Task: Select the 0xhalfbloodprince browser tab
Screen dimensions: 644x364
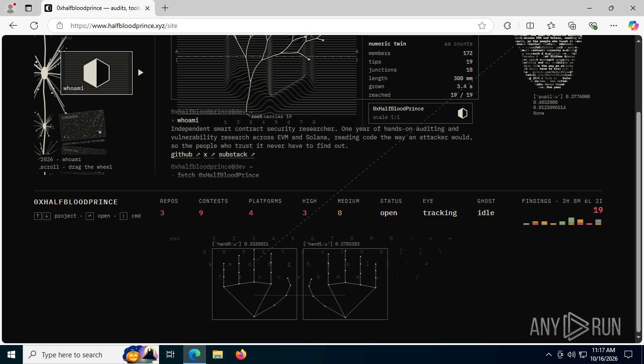Action: pos(98,8)
